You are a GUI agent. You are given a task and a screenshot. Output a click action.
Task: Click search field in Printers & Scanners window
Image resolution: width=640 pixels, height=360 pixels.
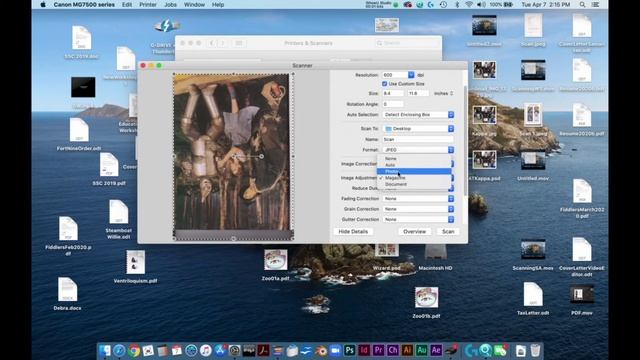tap(405, 43)
